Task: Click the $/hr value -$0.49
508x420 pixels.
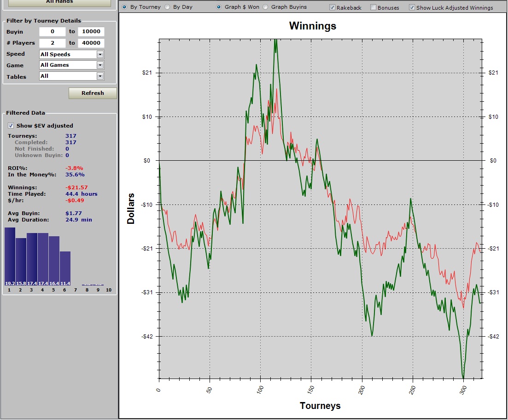Action: coord(75,200)
